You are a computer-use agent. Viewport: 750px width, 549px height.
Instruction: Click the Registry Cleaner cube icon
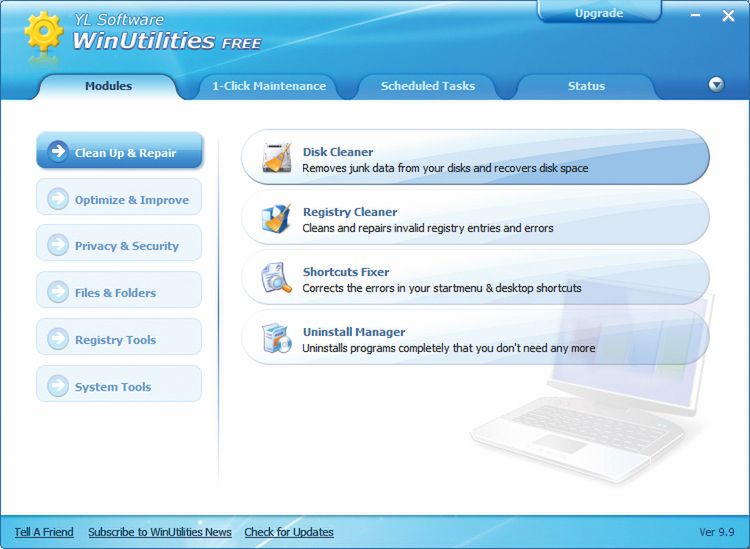(x=276, y=218)
